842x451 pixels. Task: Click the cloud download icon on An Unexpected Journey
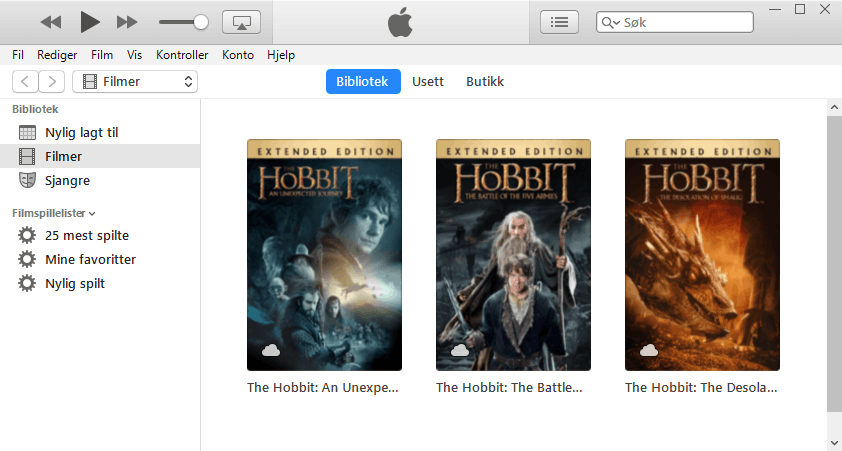tap(271, 350)
